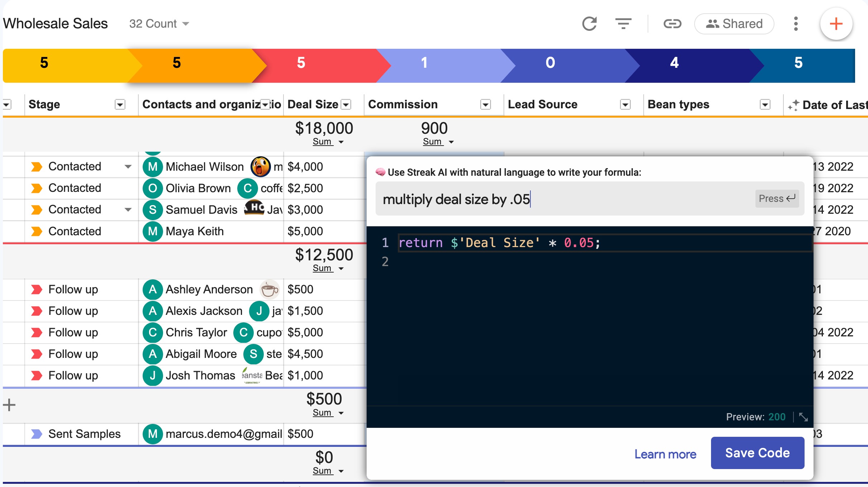The image size is (868, 487).
Task: Click Maya Keith's $5,000 deal size
Action: tap(324, 231)
